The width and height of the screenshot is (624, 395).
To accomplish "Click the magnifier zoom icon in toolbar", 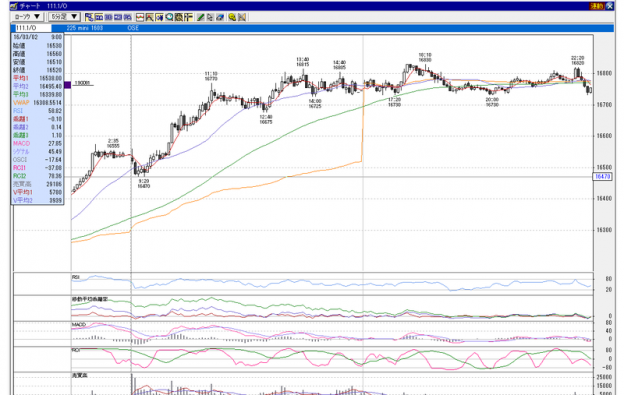I will (169, 17).
